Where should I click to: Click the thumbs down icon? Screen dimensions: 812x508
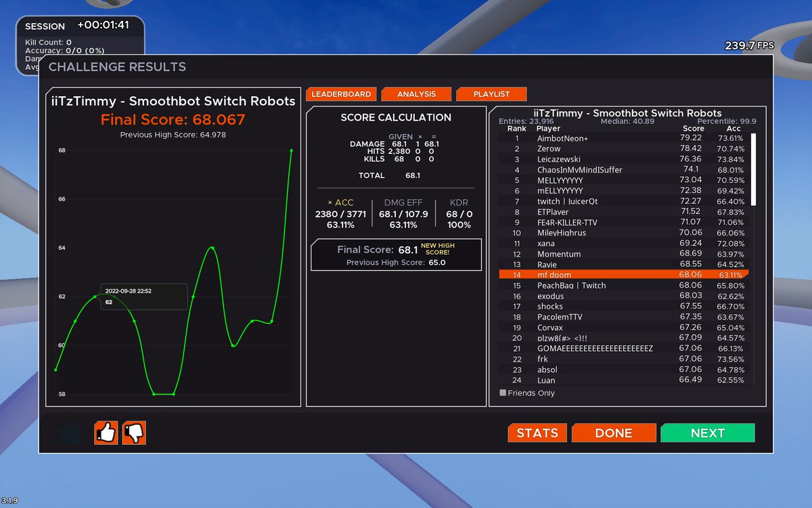coord(134,433)
